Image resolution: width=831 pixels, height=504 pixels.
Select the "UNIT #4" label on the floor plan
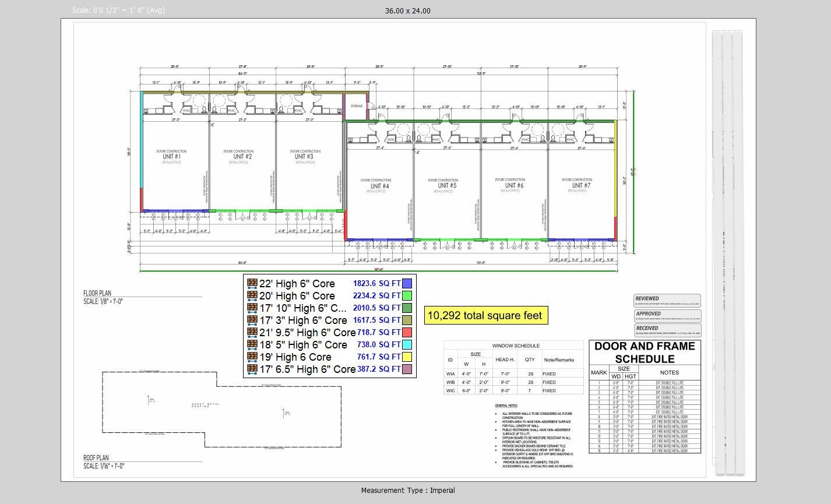click(x=379, y=186)
